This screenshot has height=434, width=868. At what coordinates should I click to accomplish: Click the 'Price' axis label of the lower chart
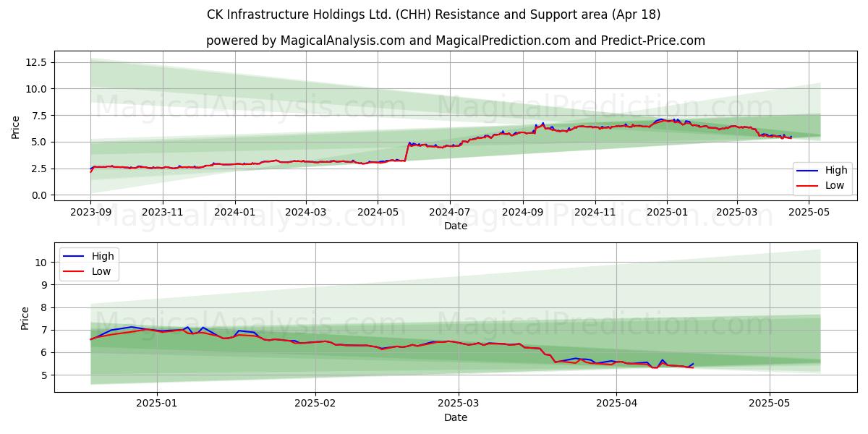25,318
